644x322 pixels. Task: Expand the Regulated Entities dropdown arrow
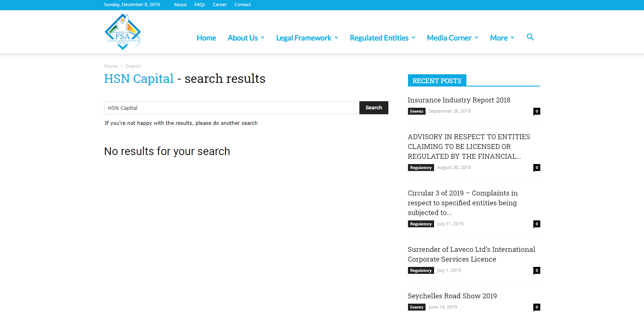[x=413, y=38]
